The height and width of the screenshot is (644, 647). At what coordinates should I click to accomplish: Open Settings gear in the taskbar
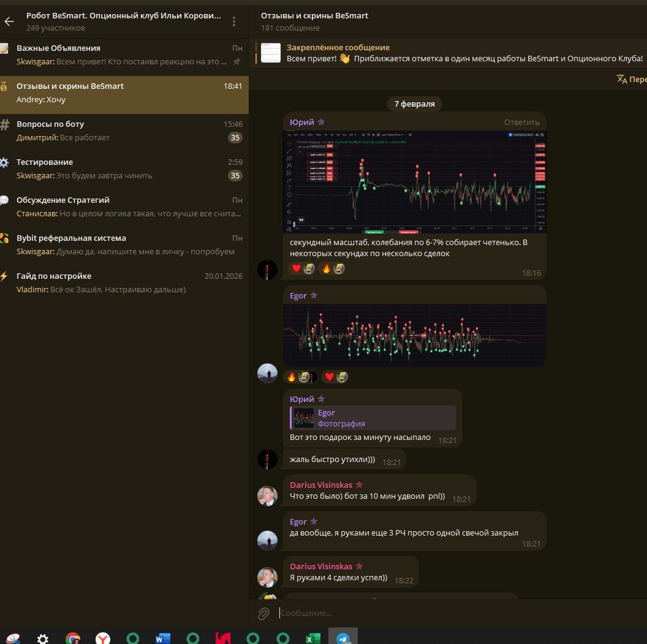[42, 638]
